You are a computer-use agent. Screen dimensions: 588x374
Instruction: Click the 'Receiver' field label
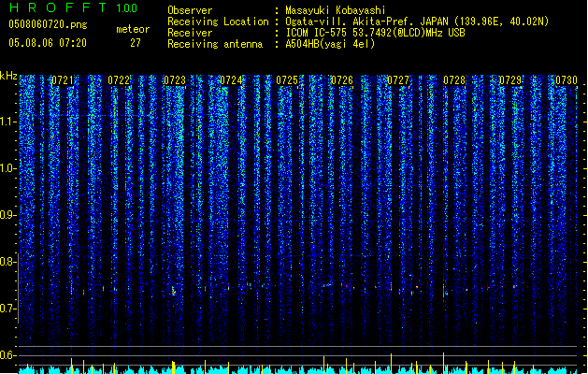190,33
